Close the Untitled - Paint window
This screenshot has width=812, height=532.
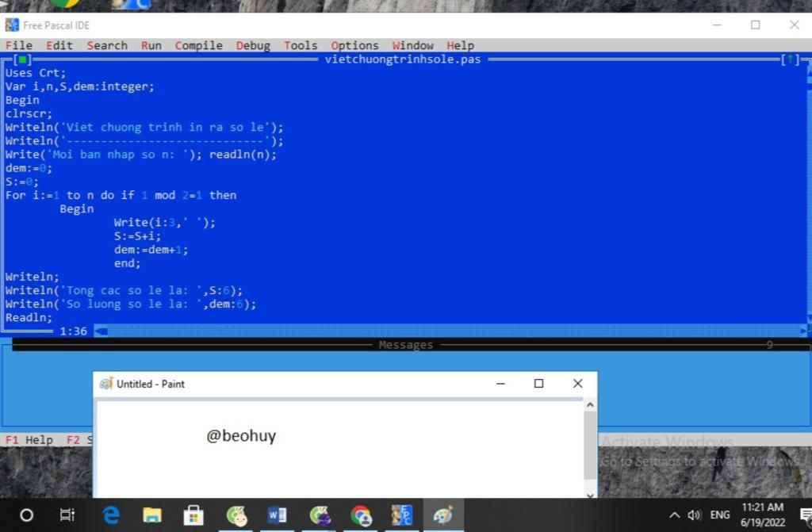(x=578, y=384)
